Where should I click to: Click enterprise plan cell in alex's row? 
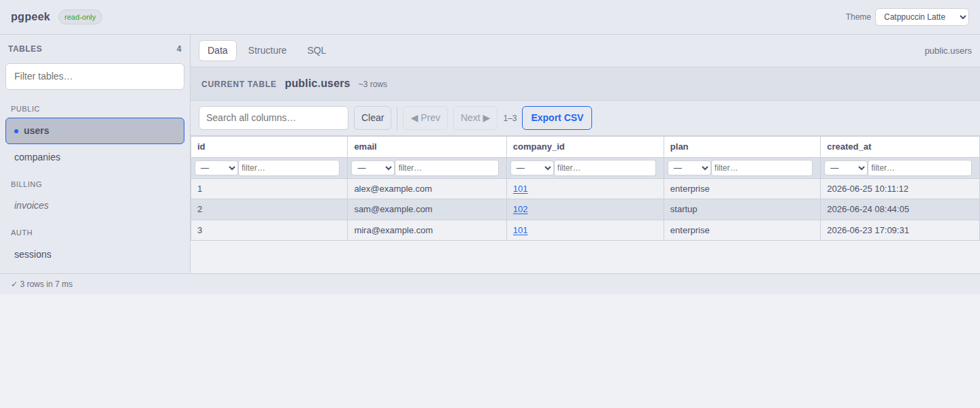pos(742,188)
